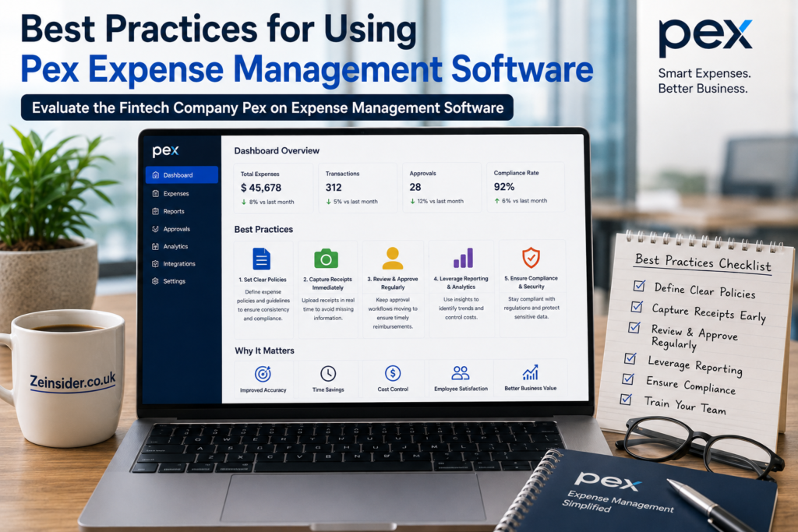798x532 pixels.
Task: Click the pex logo in the dashboard sidebar
Action: 165,150
